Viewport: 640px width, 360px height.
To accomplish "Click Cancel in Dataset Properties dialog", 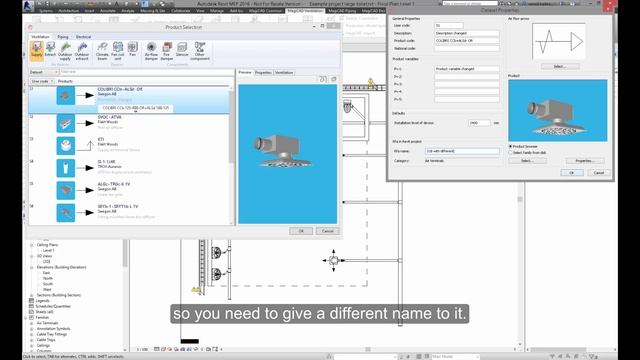I will (x=598, y=173).
